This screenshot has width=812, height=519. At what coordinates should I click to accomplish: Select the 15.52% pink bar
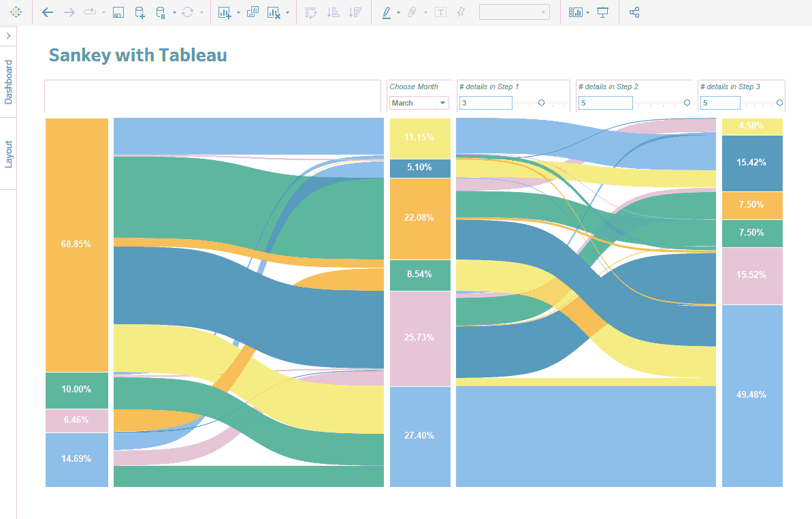[752, 276]
